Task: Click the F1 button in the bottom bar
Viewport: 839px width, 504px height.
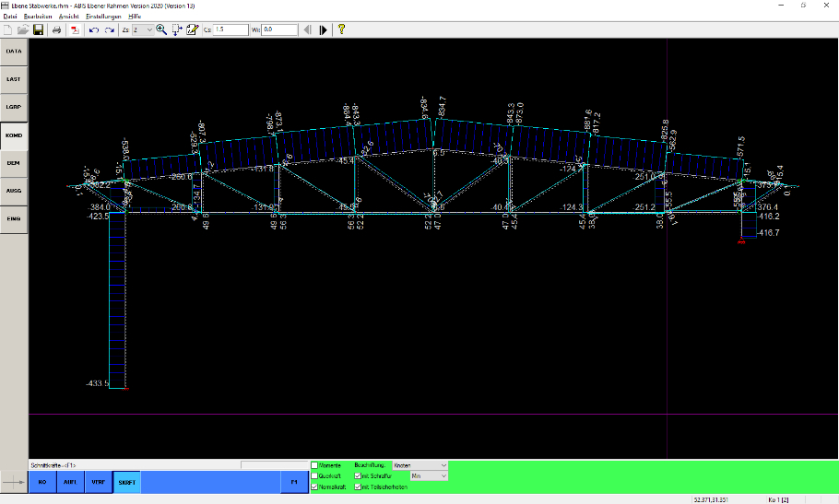Action: click(x=294, y=482)
